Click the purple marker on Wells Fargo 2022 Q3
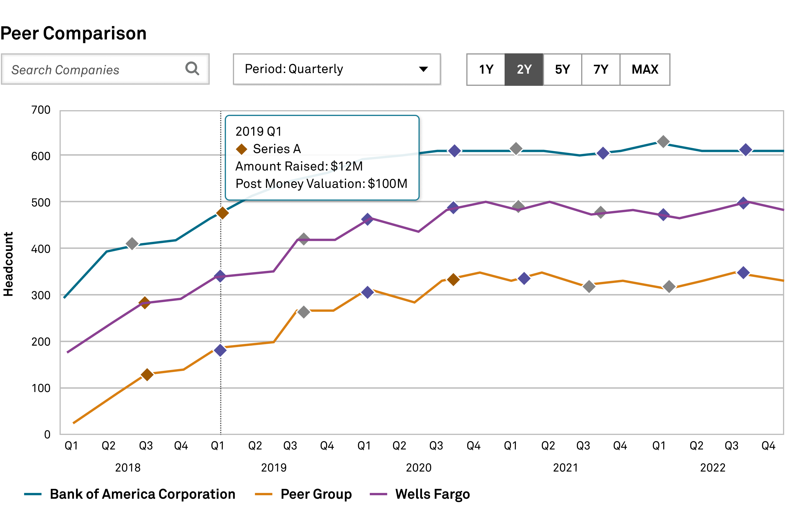This screenshot has height=508, width=812. (743, 203)
